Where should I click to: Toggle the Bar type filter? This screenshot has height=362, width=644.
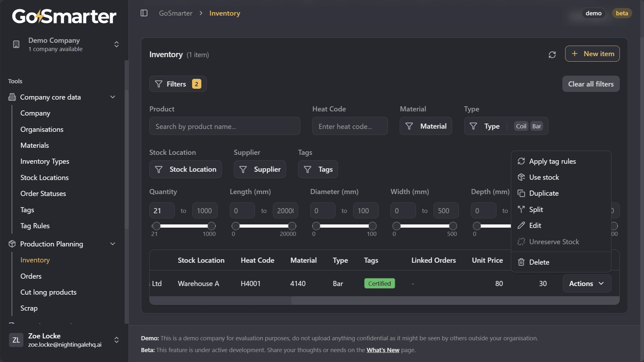point(537,126)
